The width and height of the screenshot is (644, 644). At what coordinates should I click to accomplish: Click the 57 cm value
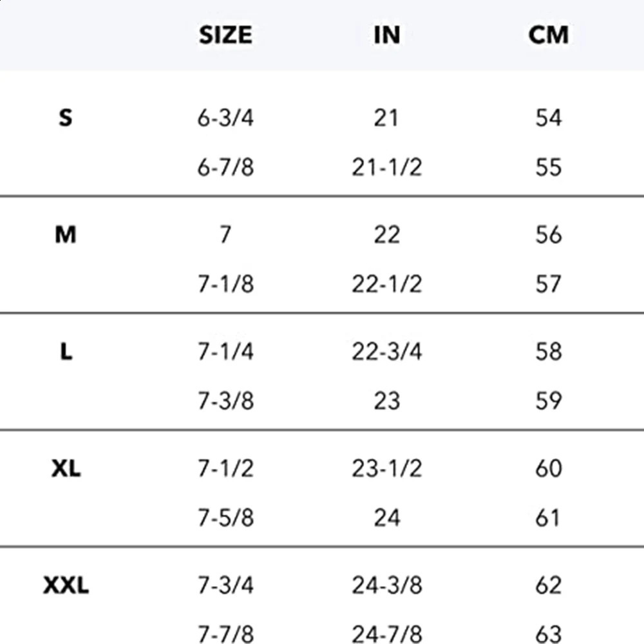pos(549,285)
